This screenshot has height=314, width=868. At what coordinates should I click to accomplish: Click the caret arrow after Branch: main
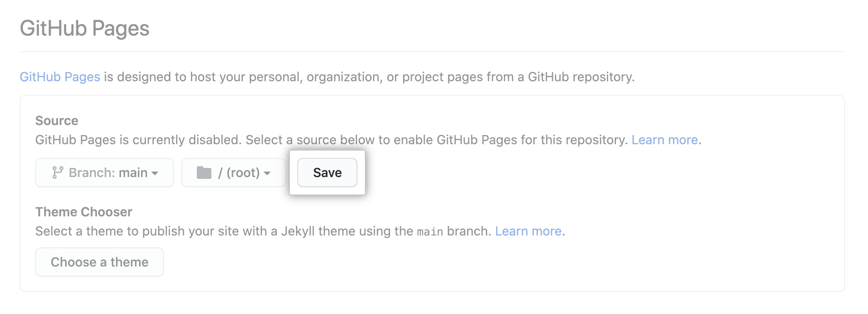[155, 173]
